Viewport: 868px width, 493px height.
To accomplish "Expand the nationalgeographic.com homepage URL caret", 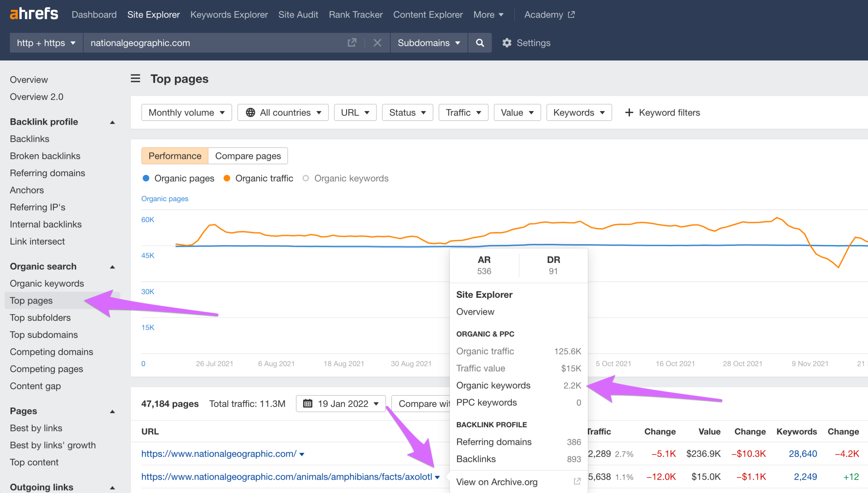I will [302, 454].
